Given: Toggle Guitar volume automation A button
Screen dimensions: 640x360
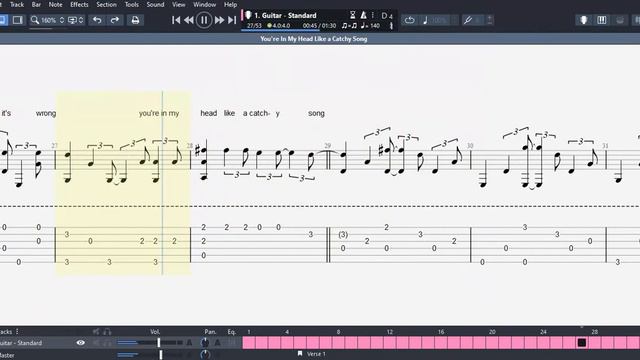Looking at the screenshot, I should point(189,343).
